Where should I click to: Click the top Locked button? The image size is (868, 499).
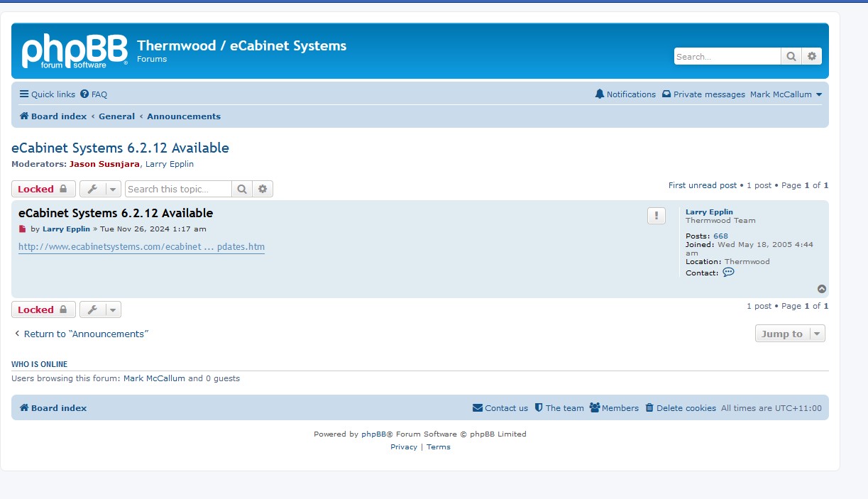pos(43,189)
